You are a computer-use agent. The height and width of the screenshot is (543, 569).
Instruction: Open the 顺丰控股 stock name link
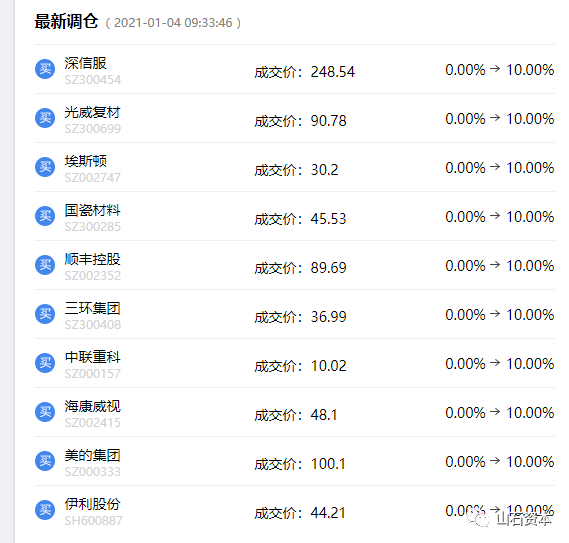[93, 259]
